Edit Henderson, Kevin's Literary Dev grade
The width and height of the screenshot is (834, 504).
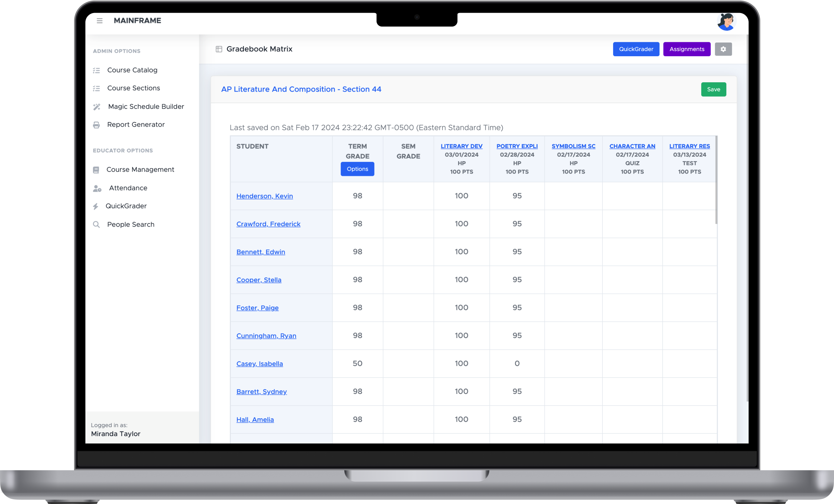tap(461, 196)
